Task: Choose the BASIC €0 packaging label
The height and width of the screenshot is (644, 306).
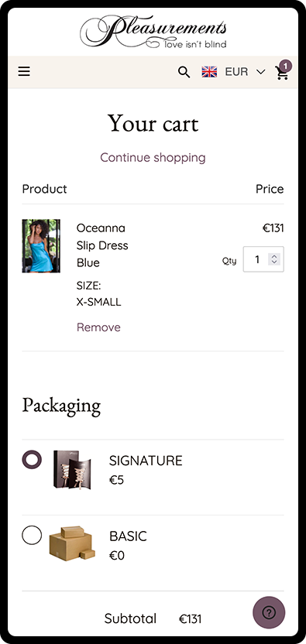Action: coord(128,546)
